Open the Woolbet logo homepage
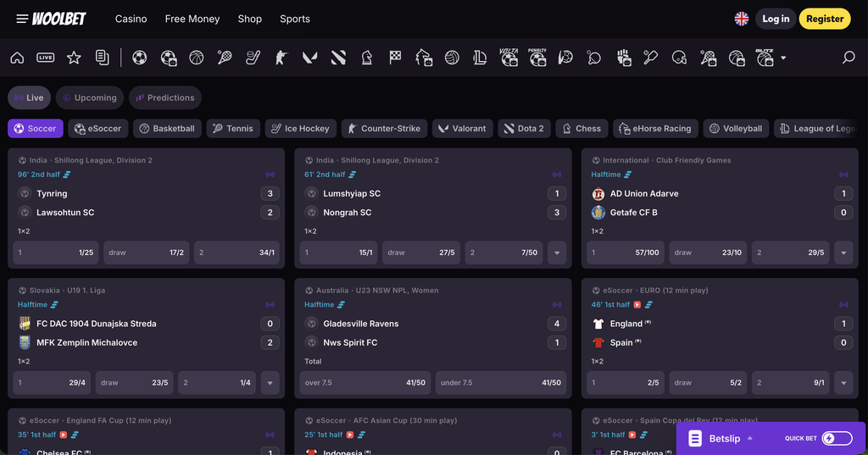 (58, 19)
